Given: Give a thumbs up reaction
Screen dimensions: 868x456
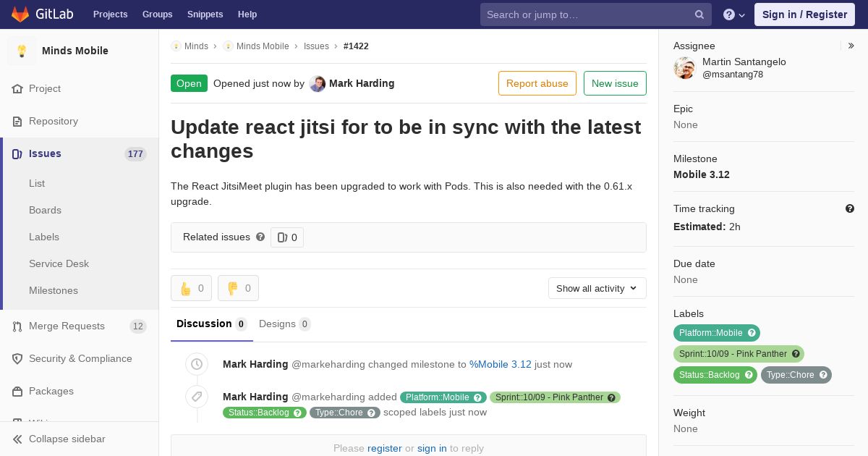Looking at the screenshot, I should pyautogui.click(x=191, y=288).
